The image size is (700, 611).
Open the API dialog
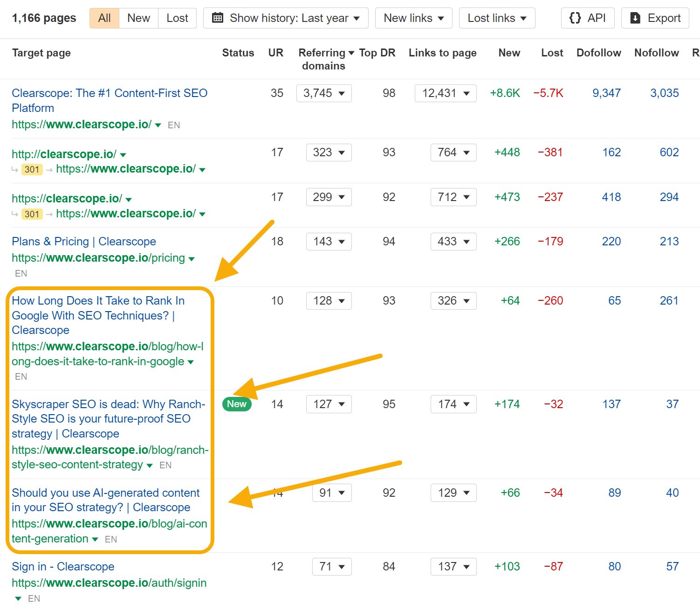(588, 18)
